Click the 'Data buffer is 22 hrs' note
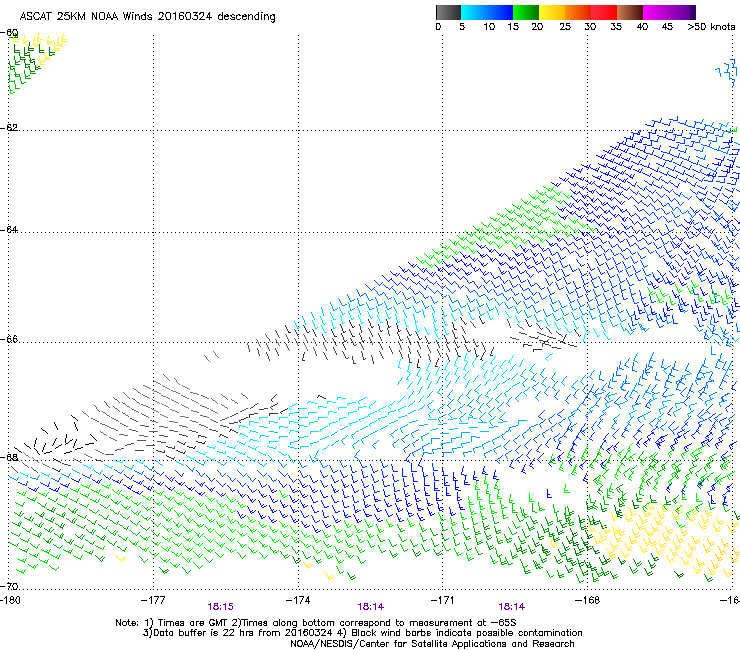 click(x=362, y=633)
